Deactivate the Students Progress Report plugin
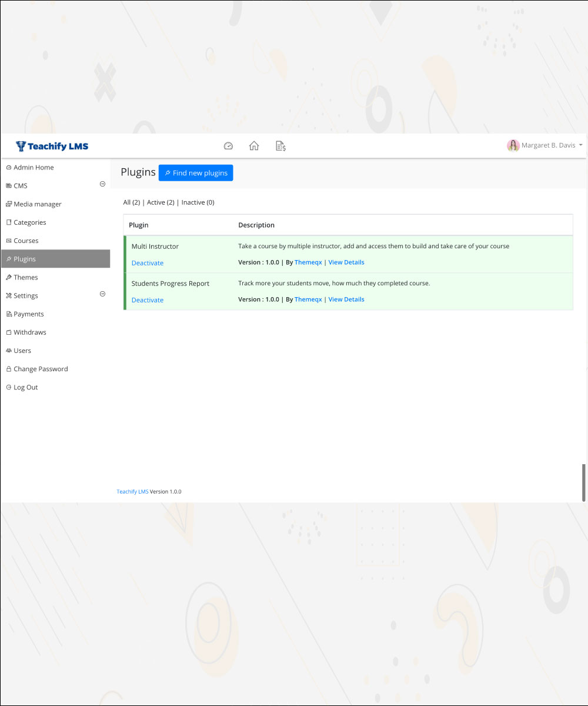The image size is (588, 706). coord(148,300)
